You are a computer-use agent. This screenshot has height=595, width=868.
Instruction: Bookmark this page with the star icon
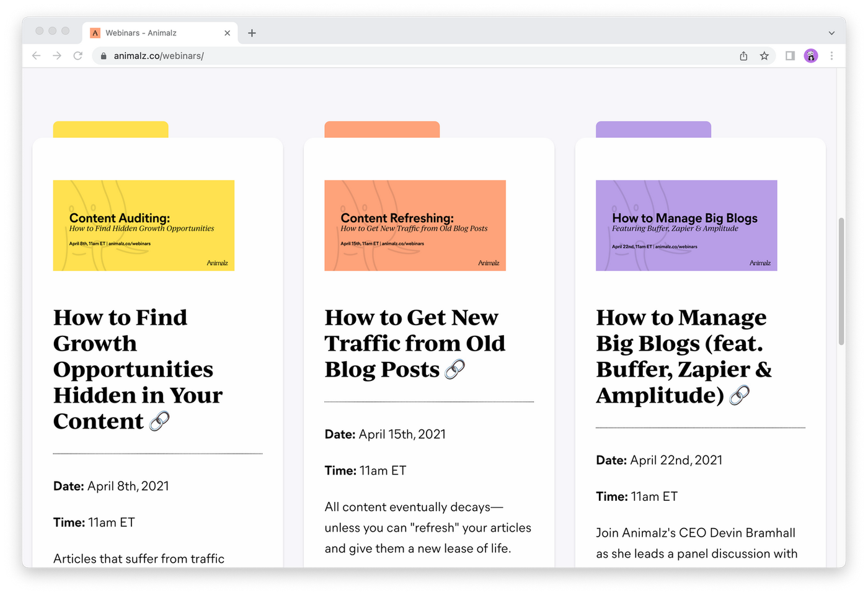764,56
